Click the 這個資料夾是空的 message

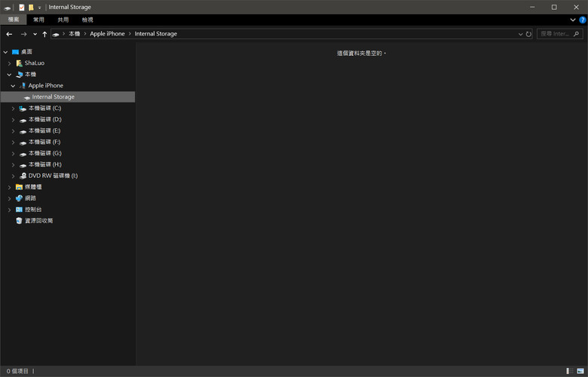click(361, 54)
